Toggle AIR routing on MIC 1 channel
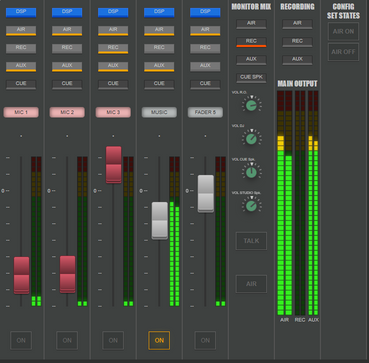 [x=21, y=30]
